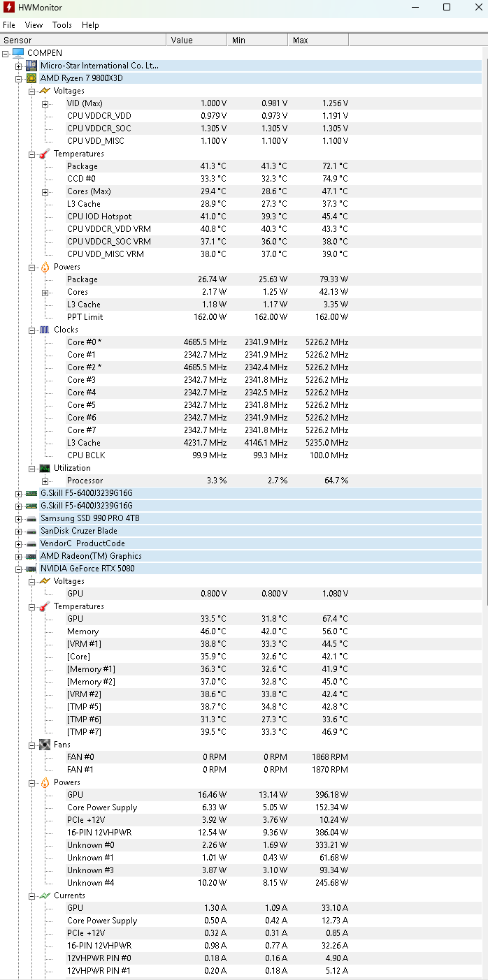488x980 pixels.
Task: Click the GPU Voltages lightning icon
Action: [x=44, y=581]
